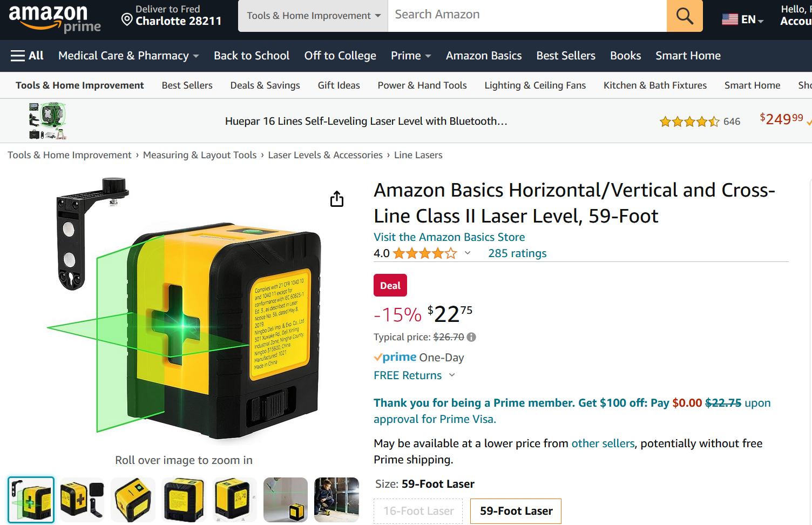The width and height of the screenshot is (812, 525).
Task: Click the Search Amazon input field
Action: tap(527, 16)
